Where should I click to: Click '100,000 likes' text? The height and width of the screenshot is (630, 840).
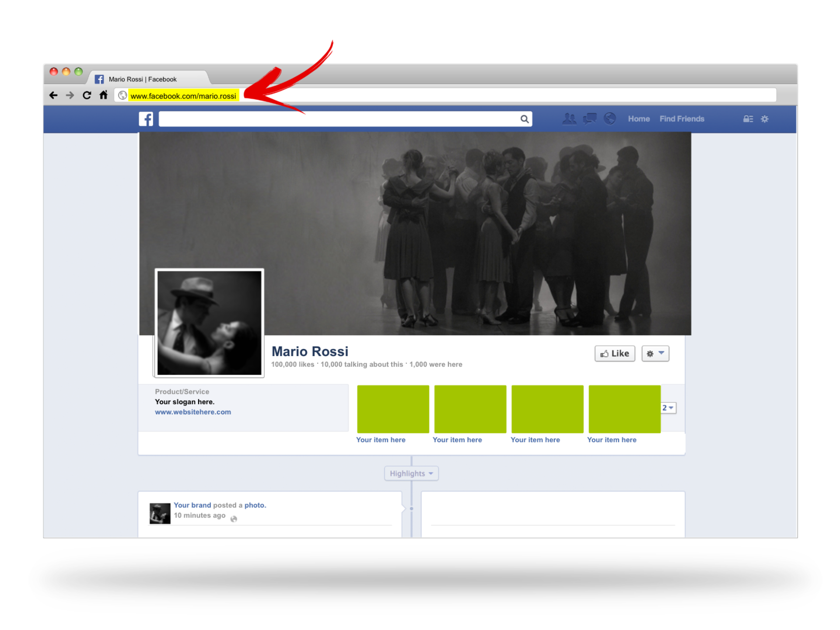click(x=293, y=364)
